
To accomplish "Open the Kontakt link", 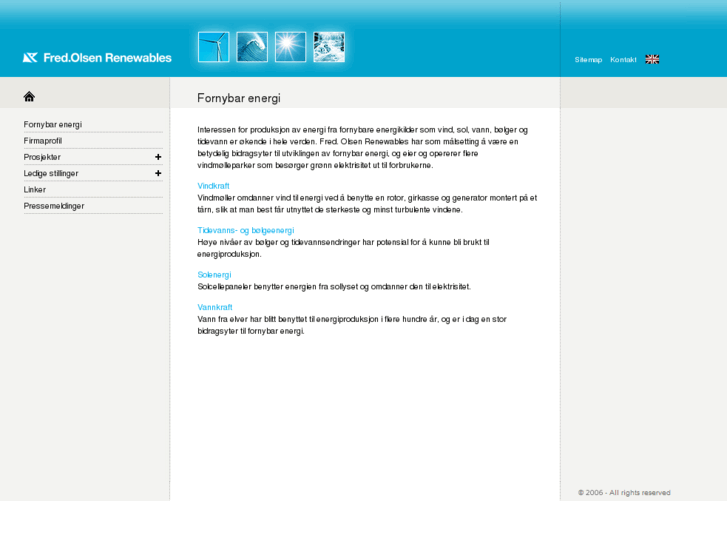I will (x=623, y=60).
